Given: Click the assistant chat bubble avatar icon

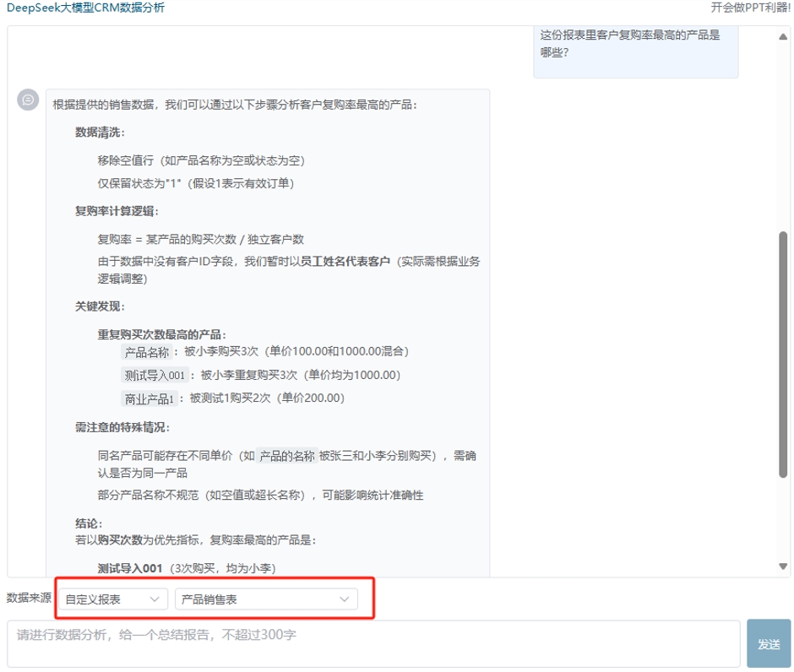Looking at the screenshot, I should pyautogui.click(x=28, y=100).
